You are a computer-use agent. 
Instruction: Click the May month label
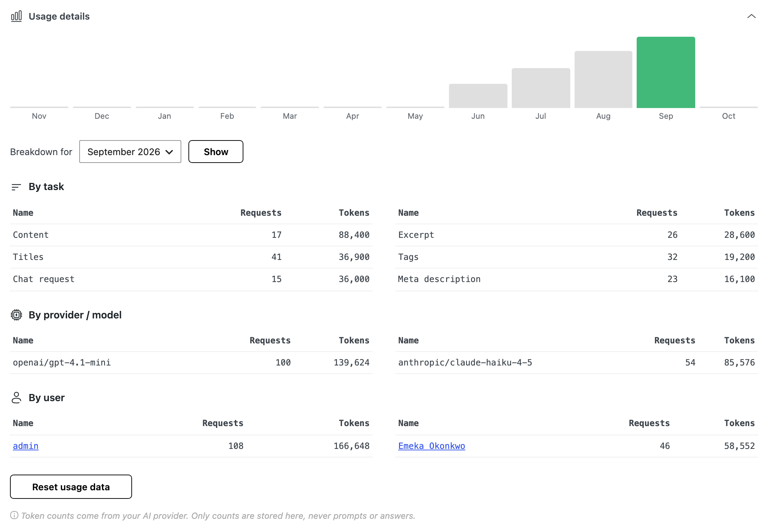(x=415, y=116)
